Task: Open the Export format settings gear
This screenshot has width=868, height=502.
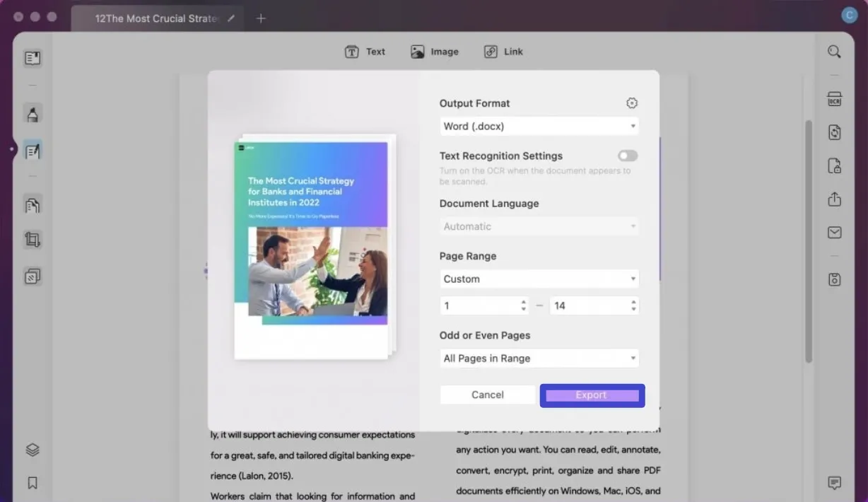Action: pos(631,103)
